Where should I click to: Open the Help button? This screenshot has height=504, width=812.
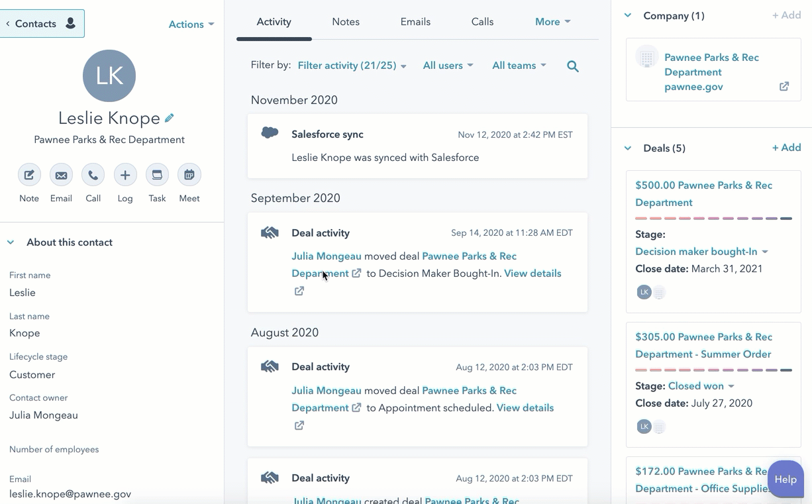tap(786, 479)
